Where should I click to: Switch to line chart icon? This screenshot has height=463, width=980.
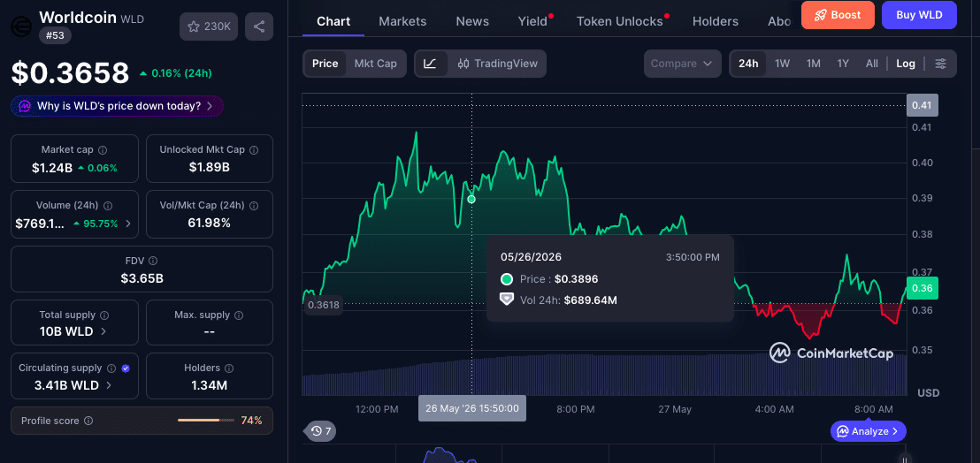(x=431, y=64)
